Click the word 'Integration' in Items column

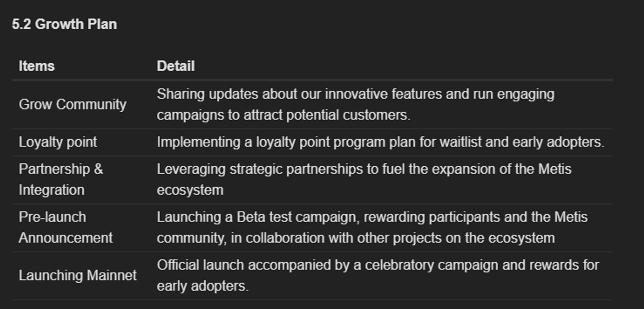click(x=52, y=190)
